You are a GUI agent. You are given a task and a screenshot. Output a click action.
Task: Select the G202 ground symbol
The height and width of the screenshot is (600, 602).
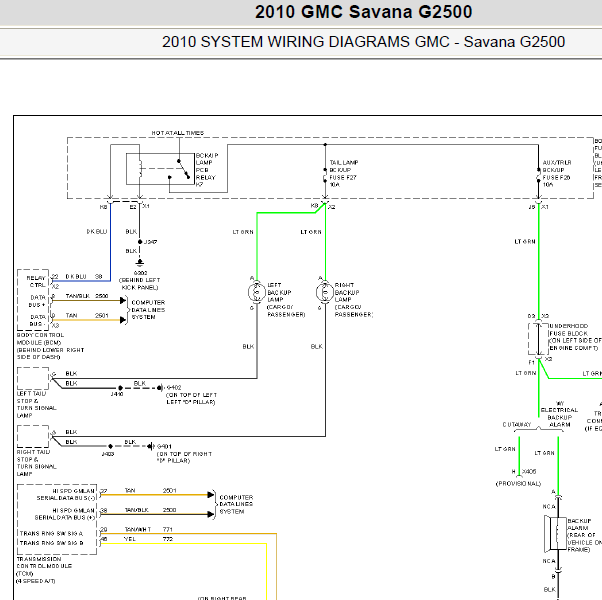pyautogui.click(x=140, y=263)
